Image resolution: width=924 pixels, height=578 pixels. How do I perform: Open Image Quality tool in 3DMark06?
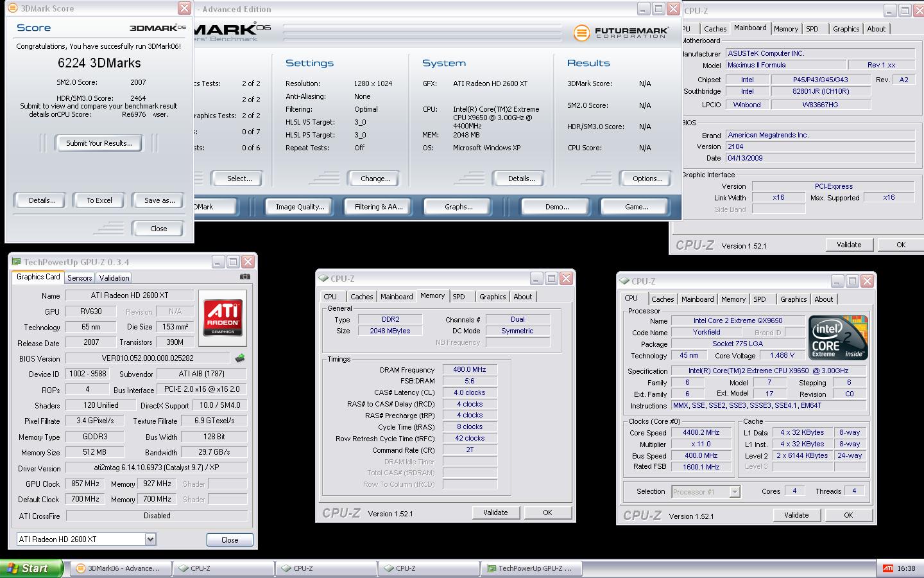click(300, 207)
